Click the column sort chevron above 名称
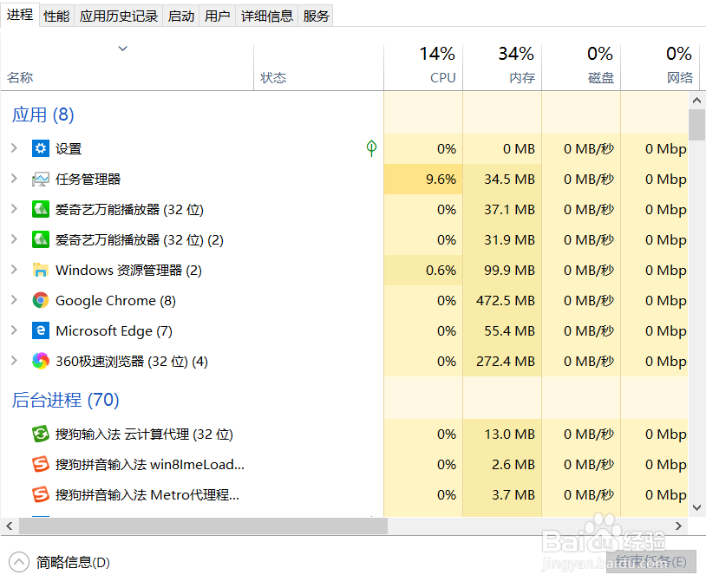 point(123,49)
